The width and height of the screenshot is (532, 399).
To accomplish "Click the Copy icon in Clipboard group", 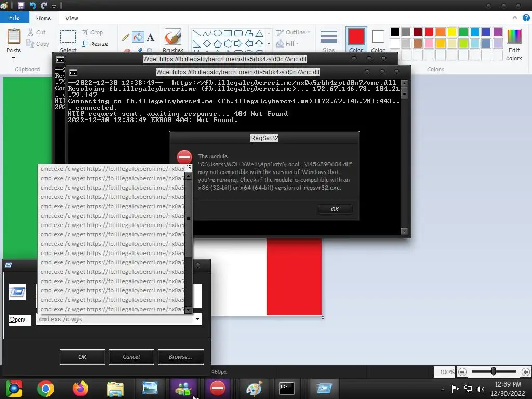I will tap(31, 44).
